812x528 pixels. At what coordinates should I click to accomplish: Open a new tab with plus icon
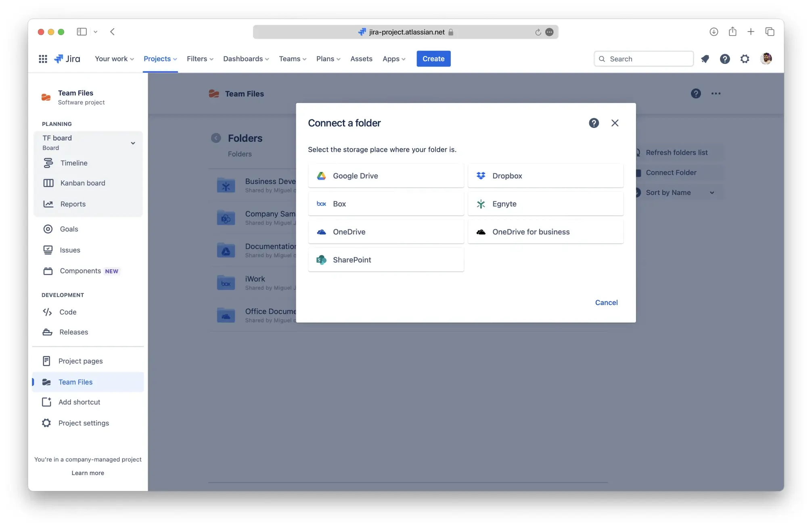[751, 32]
